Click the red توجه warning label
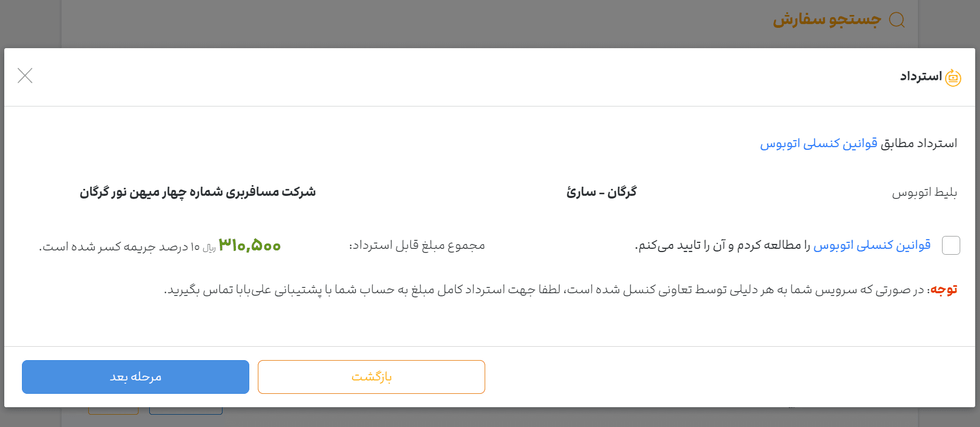This screenshot has width=980, height=427. tap(944, 289)
